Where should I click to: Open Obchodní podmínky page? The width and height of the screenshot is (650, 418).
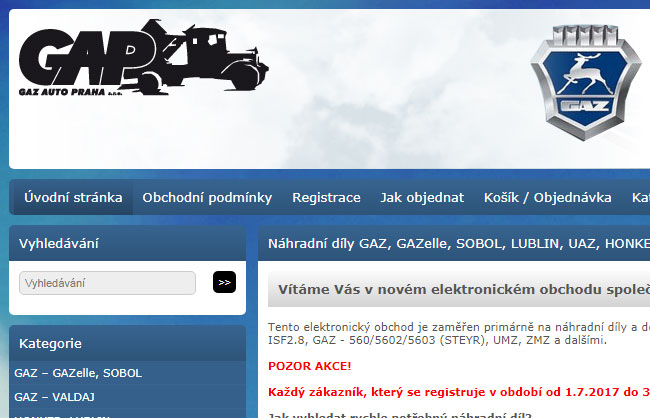point(207,197)
